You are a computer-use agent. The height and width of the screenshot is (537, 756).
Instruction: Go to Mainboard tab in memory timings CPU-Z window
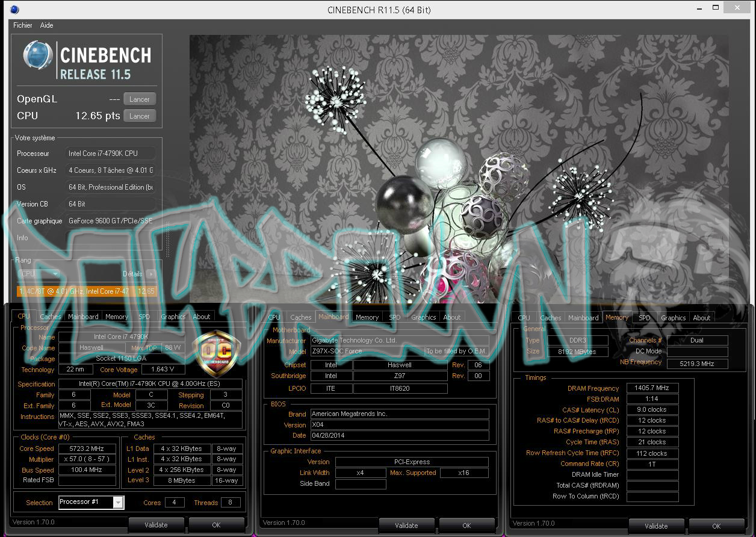tap(583, 318)
